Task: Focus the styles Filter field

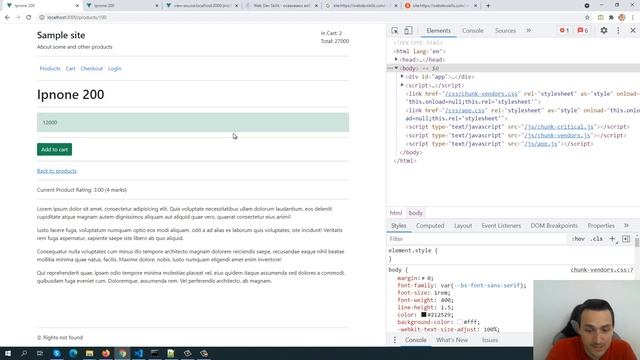Action: 478,239
